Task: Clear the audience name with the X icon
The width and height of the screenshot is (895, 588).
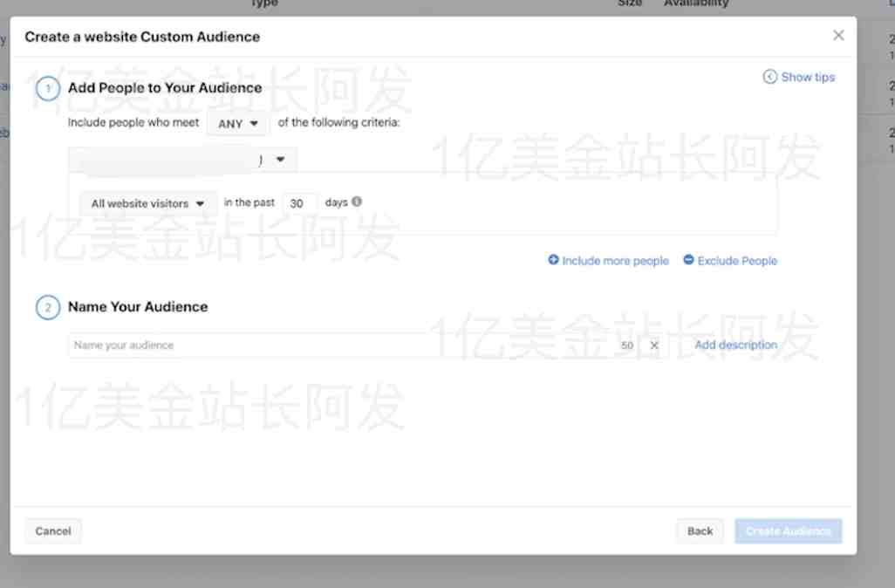Action: (654, 345)
